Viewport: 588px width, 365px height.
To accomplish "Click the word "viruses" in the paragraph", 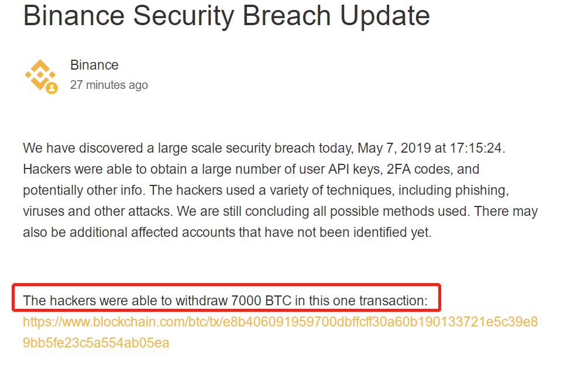I will 43,211.
